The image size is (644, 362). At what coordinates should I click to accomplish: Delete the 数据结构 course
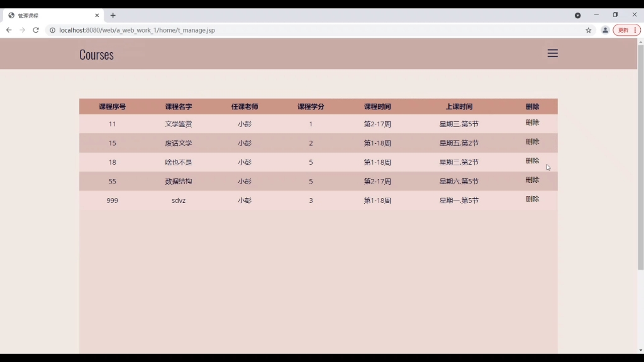tap(532, 180)
